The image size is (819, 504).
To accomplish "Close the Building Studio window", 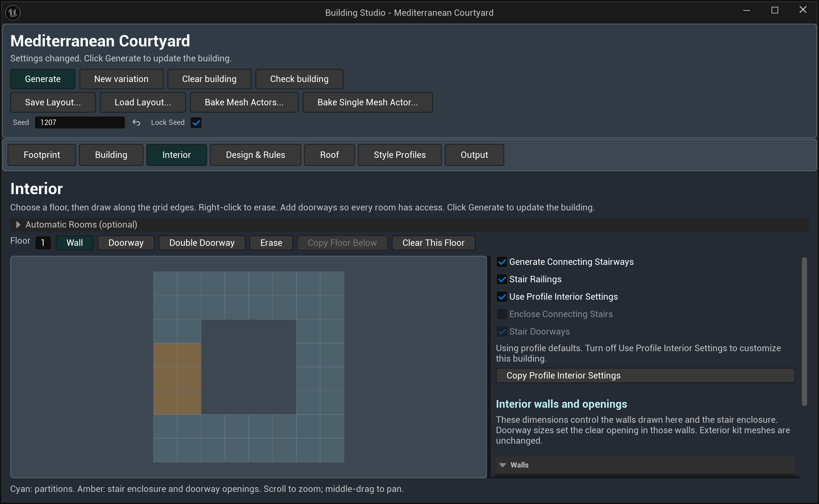I will [803, 10].
